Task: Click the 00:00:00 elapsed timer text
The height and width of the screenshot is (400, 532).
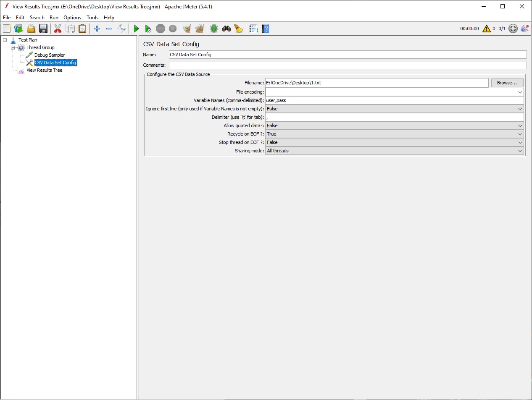Action: click(x=469, y=29)
